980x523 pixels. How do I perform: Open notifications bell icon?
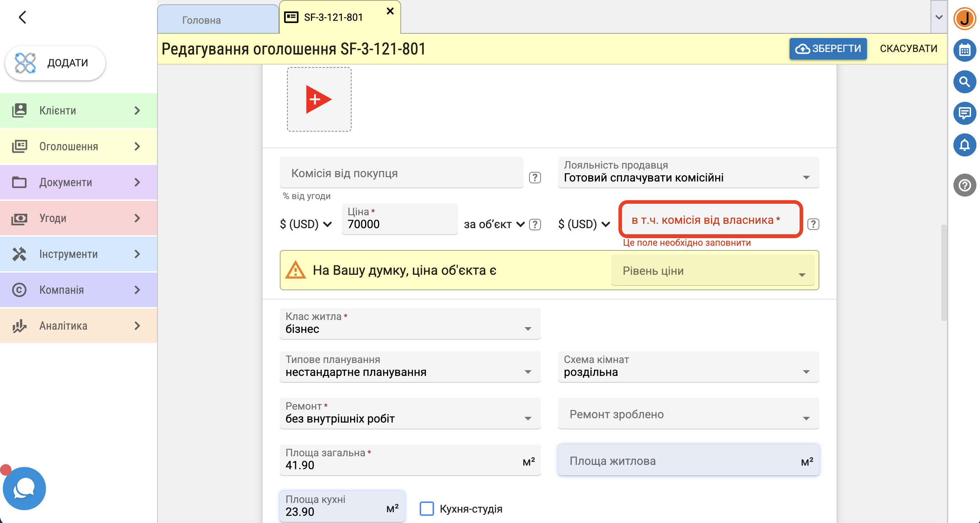[x=965, y=145]
